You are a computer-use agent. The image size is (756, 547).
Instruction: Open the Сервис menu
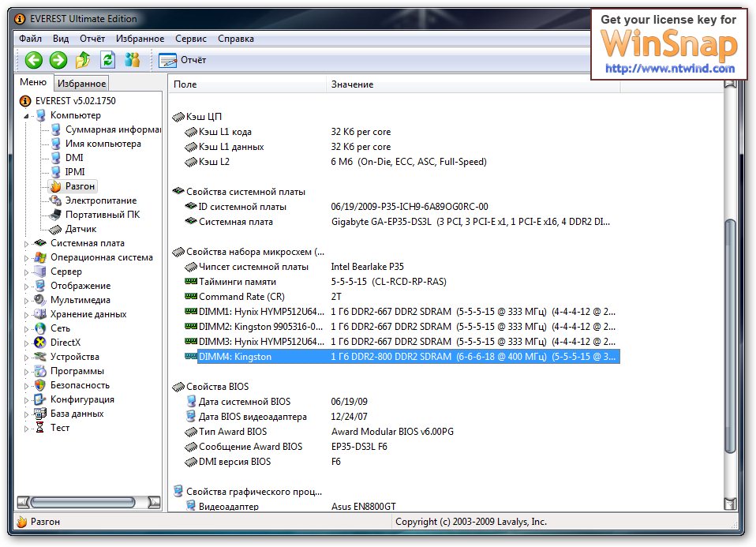(191, 39)
